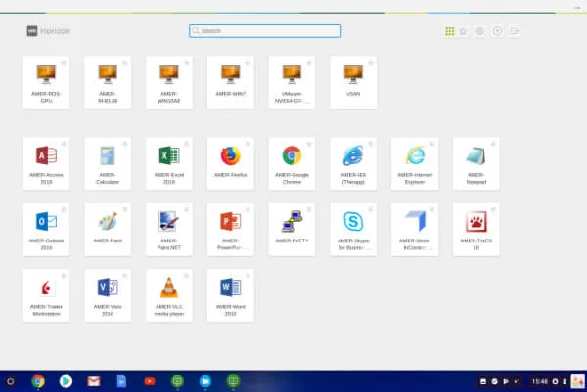The width and height of the screenshot is (587, 392).
Task: Open the Chrome OS launcher circle button
Action: tap(11, 381)
